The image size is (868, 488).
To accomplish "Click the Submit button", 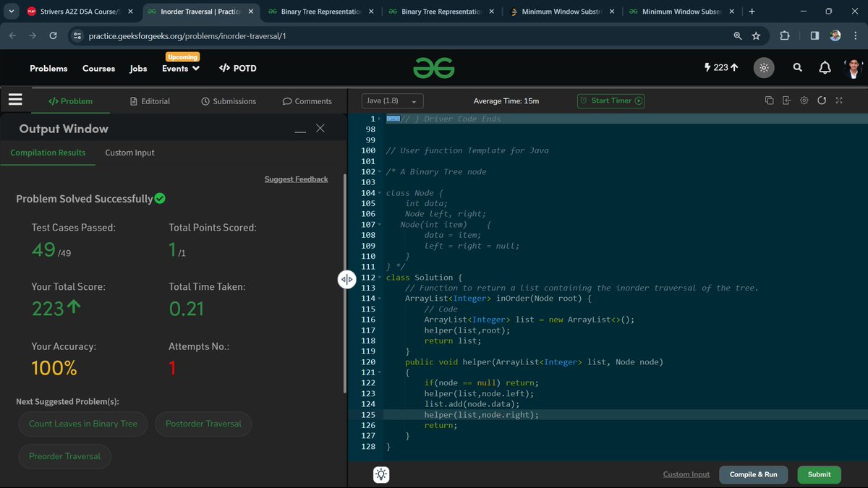I will pos(820,474).
